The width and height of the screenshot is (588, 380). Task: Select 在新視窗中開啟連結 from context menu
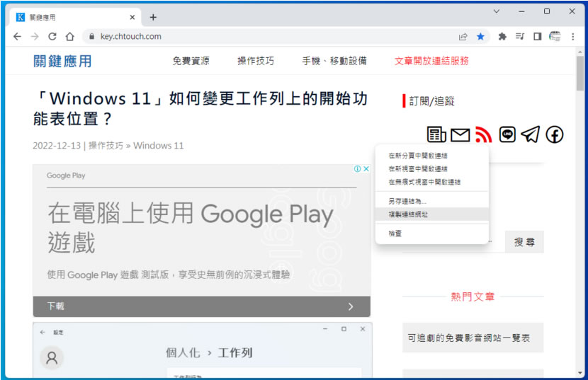point(432,168)
